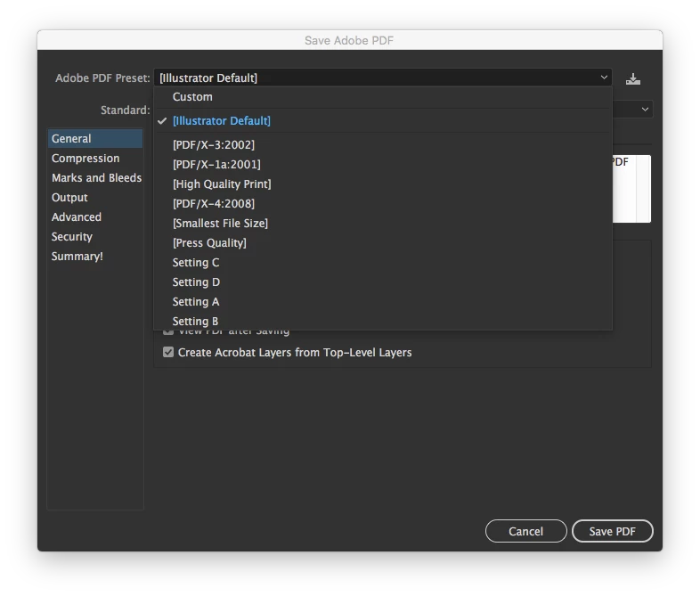This screenshot has width=700, height=596.
Task: Select the Setting D preset
Action: pyautogui.click(x=383, y=282)
